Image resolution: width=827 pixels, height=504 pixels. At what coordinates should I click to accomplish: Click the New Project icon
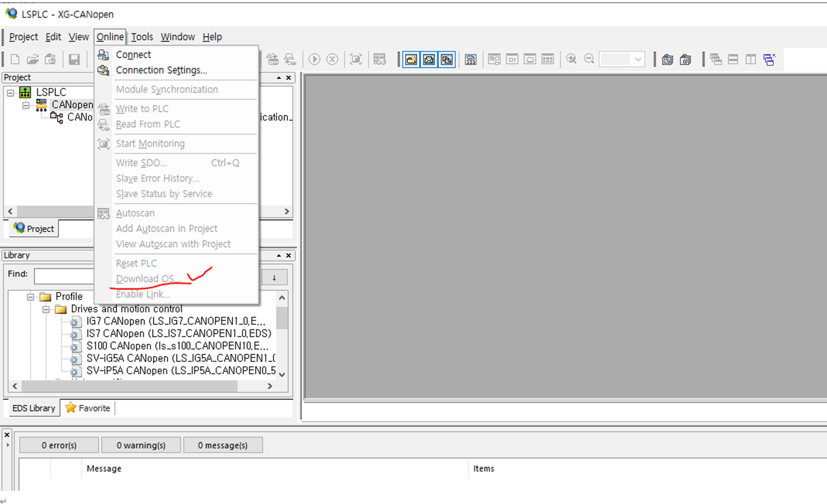[15, 59]
